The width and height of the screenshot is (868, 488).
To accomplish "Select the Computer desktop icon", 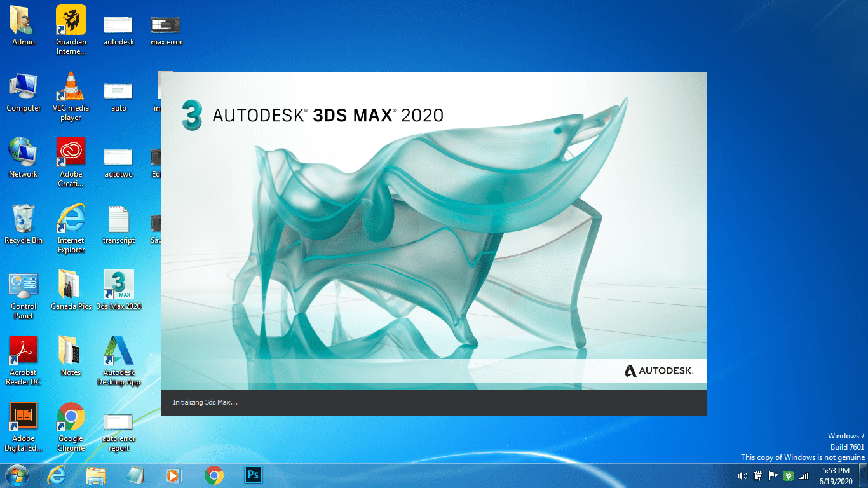I will tap(24, 91).
